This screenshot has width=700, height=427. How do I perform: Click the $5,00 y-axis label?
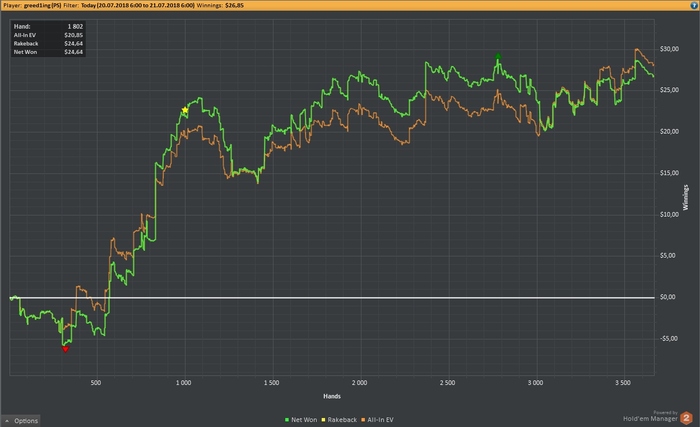pyautogui.click(x=668, y=255)
